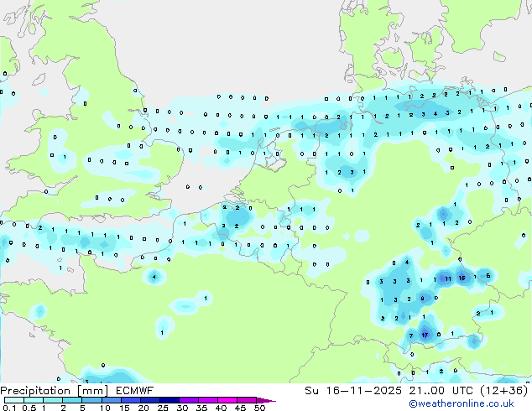Viewport: 532px width, 411px height.
Task: Click the '6' precipitation value
Action: 488,276
